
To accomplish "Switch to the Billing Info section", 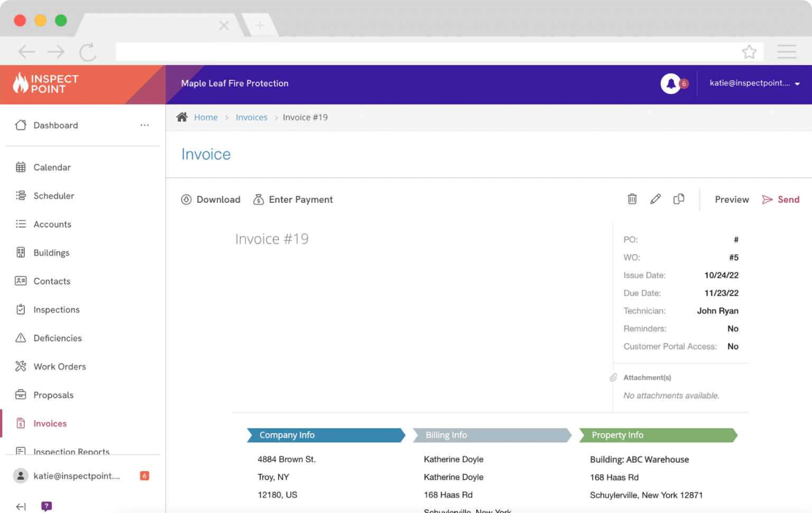I will [x=492, y=435].
